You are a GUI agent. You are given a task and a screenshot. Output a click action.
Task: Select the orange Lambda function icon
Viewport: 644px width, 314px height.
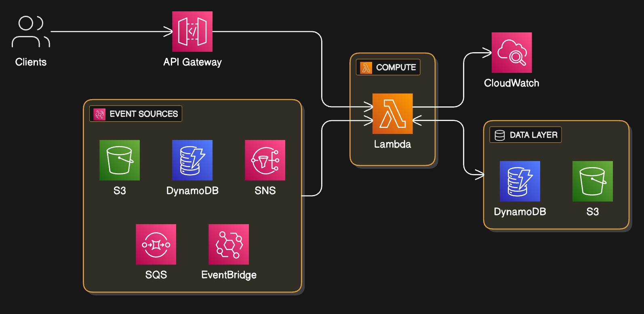392,114
